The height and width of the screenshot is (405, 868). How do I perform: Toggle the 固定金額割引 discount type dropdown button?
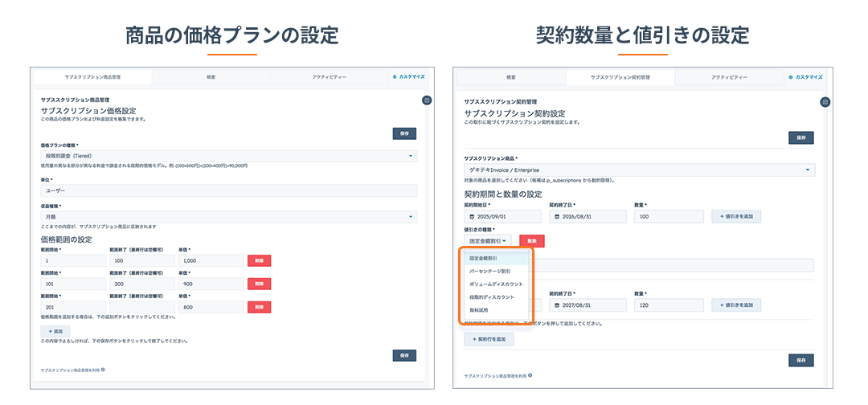[x=487, y=240]
